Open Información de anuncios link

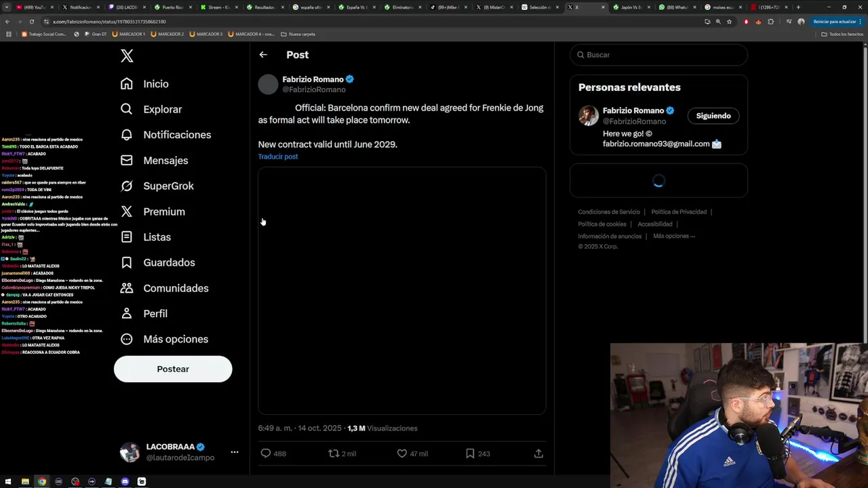[610, 237]
